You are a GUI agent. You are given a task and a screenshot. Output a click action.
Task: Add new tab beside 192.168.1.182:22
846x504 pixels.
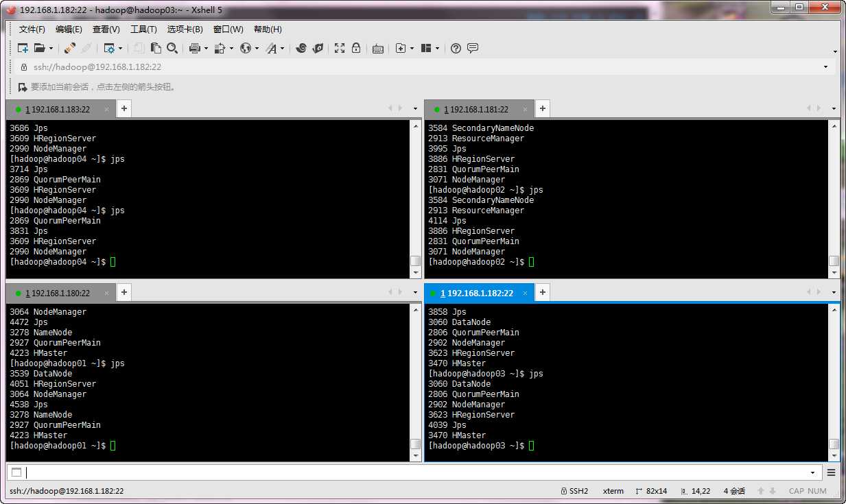coord(542,292)
